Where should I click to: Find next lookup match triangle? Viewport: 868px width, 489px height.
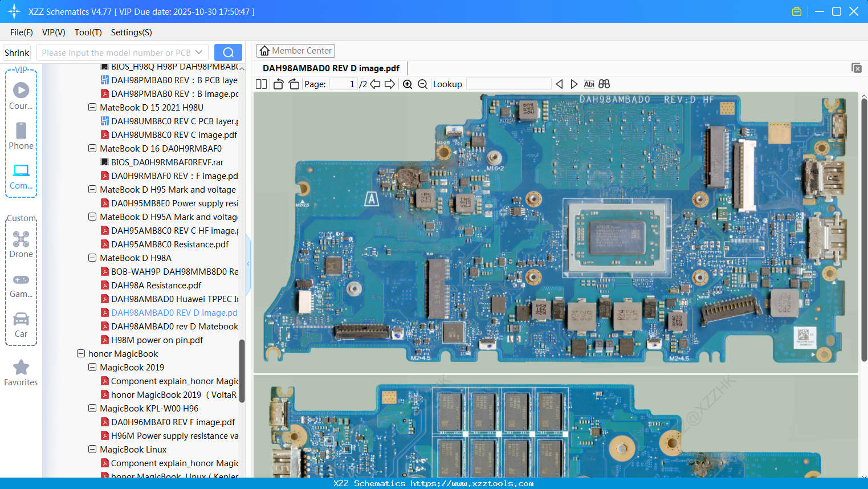(x=574, y=84)
